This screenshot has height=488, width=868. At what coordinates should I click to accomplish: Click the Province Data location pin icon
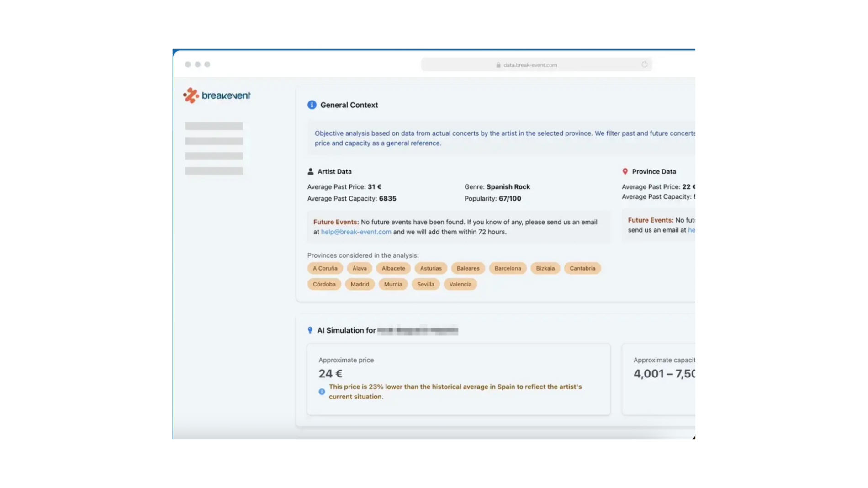coord(625,171)
